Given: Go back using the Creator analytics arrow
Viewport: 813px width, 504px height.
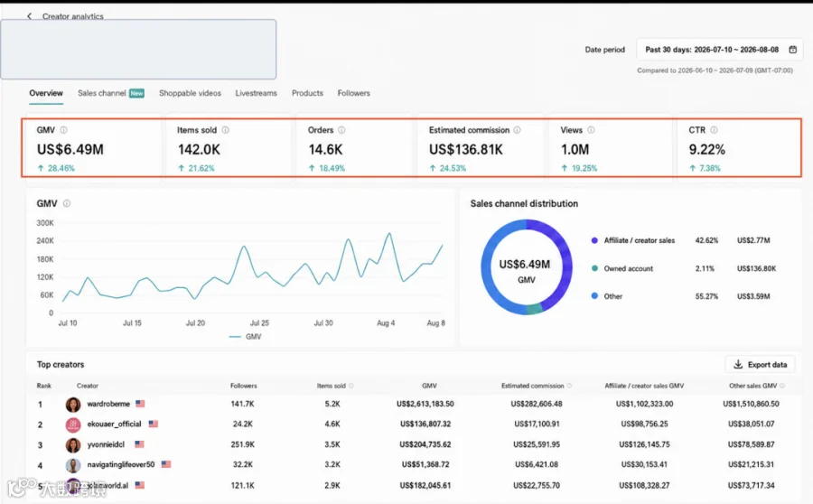Looking at the screenshot, I should (x=30, y=16).
